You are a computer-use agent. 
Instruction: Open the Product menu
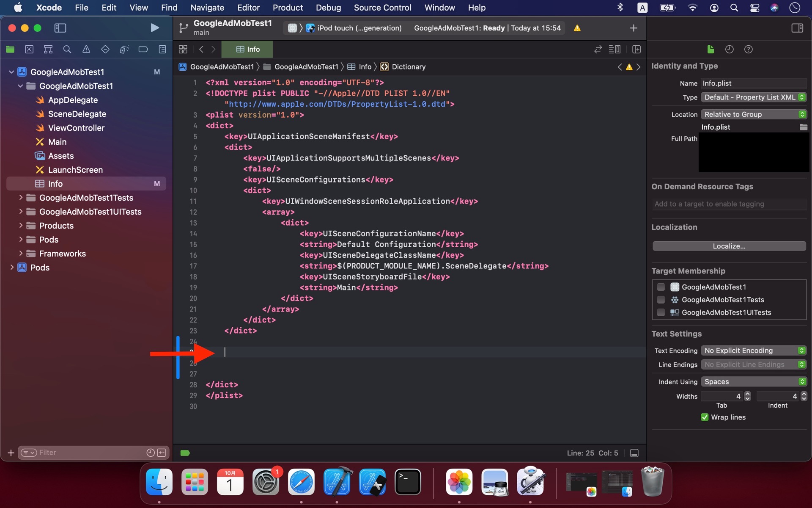(288, 8)
